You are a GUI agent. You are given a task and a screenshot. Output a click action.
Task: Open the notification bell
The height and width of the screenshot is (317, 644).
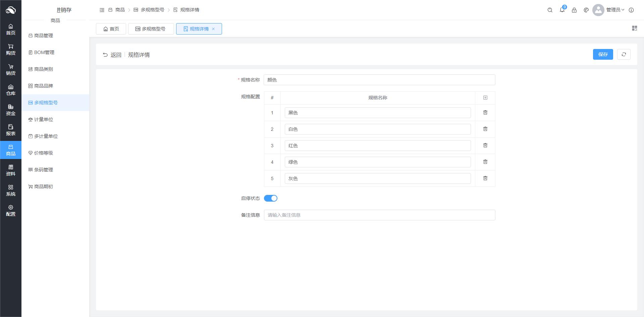tap(562, 10)
